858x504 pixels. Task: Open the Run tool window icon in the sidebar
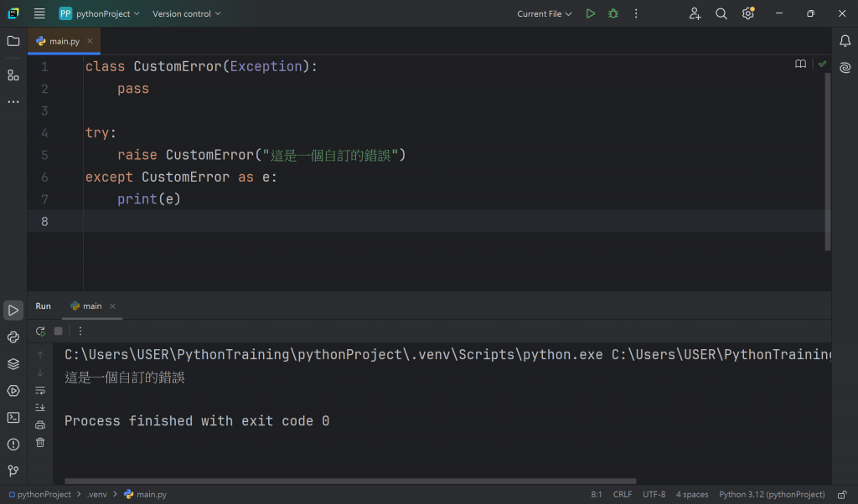[13, 310]
